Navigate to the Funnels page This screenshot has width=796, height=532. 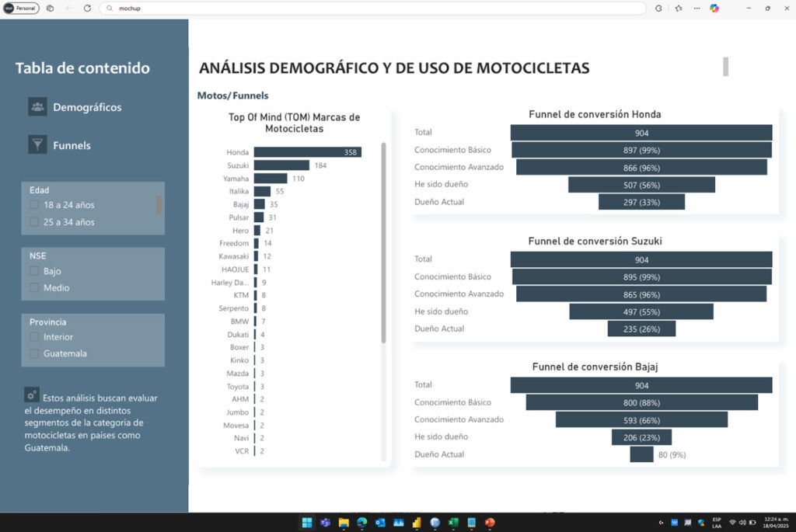point(72,145)
